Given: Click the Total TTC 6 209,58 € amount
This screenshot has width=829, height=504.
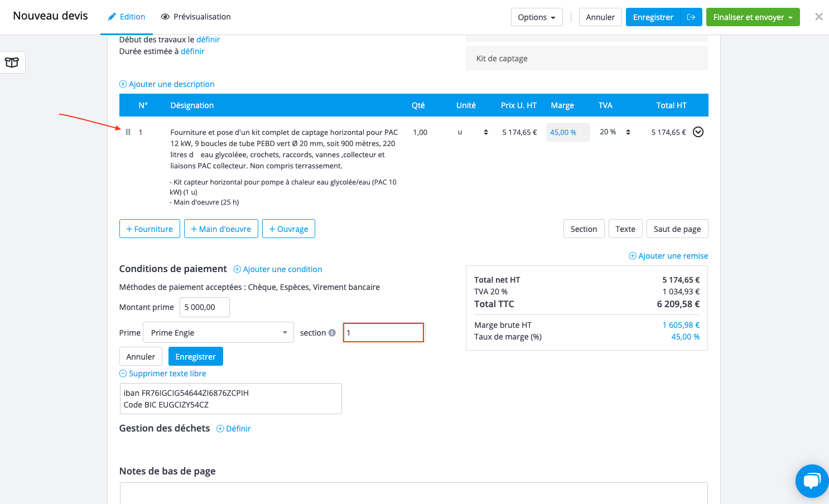Looking at the screenshot, I should click(678, 304).
